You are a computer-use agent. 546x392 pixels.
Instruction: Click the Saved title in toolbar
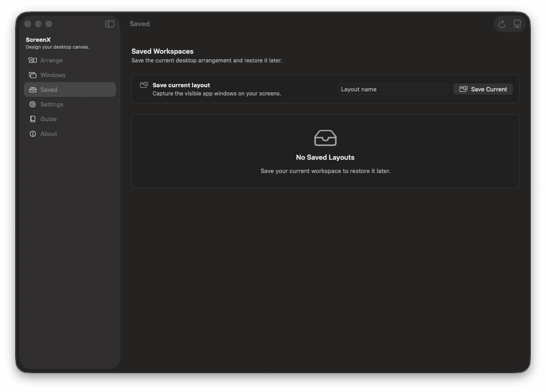(x=140, y=24)
